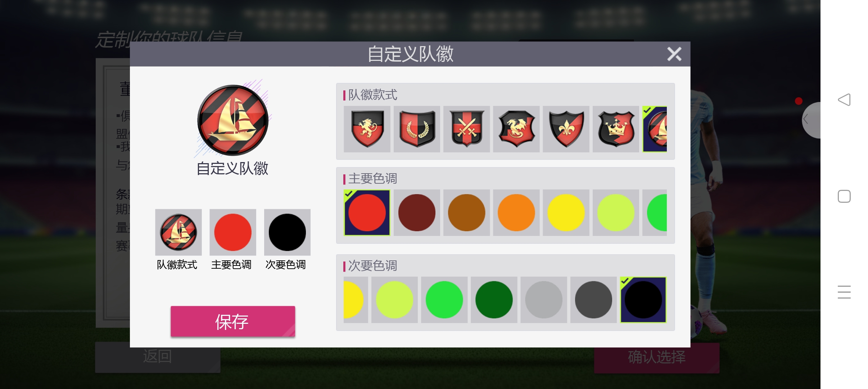
Task: Open the 队徽款式 preview tab
Action: pos(178,232)
